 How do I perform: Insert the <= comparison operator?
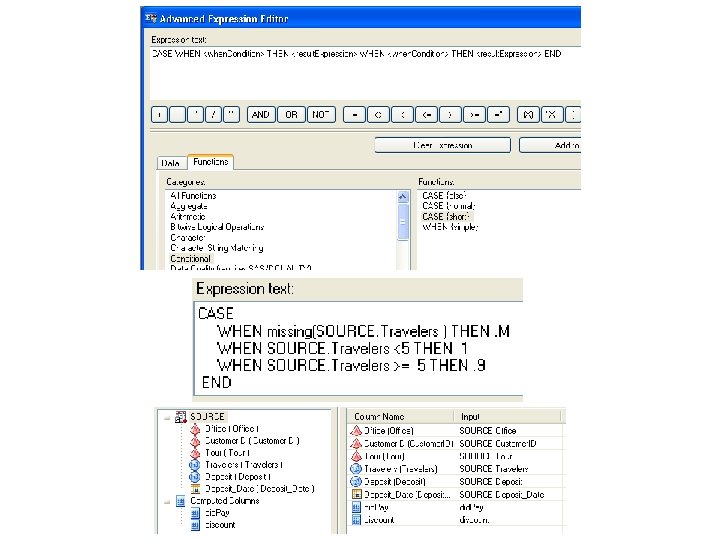click(427, 114)
